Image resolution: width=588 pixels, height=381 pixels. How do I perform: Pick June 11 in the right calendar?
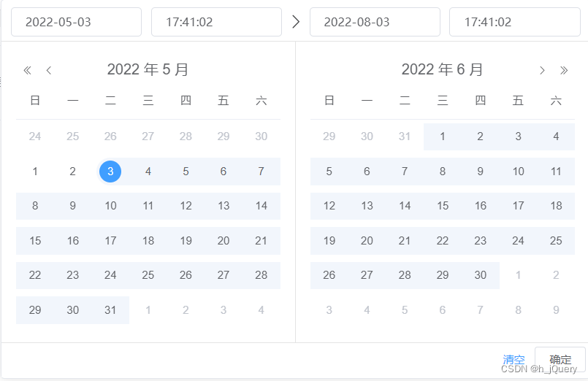coord(556,172)
